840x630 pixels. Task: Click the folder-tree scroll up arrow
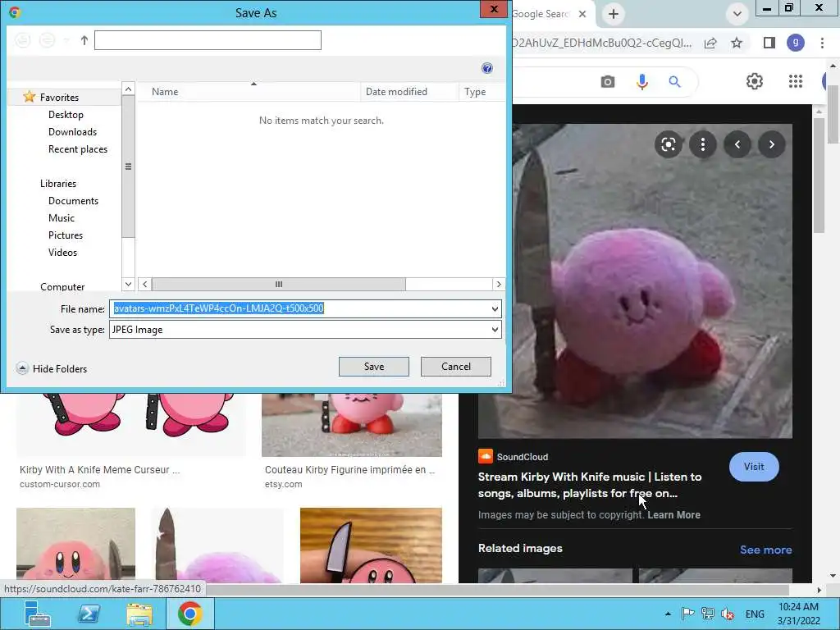click(128, 89)
